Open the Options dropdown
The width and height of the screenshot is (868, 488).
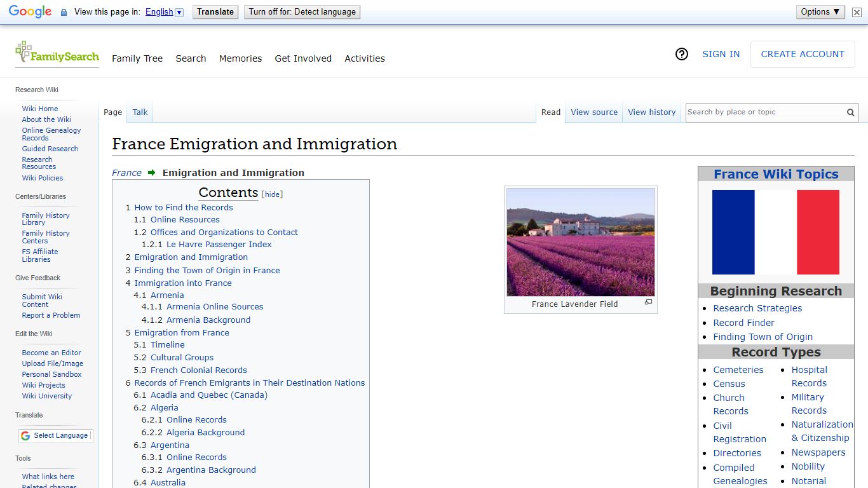tap(820, 12)
